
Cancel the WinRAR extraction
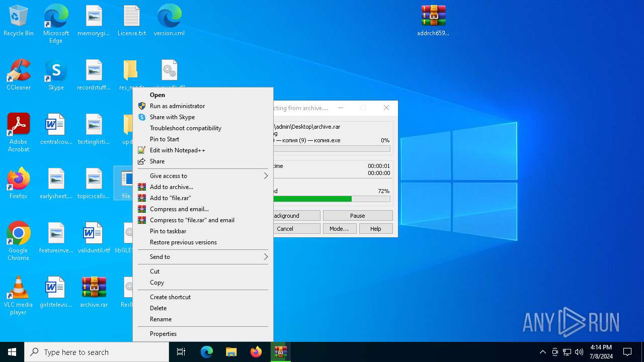(x=296, y=229)
